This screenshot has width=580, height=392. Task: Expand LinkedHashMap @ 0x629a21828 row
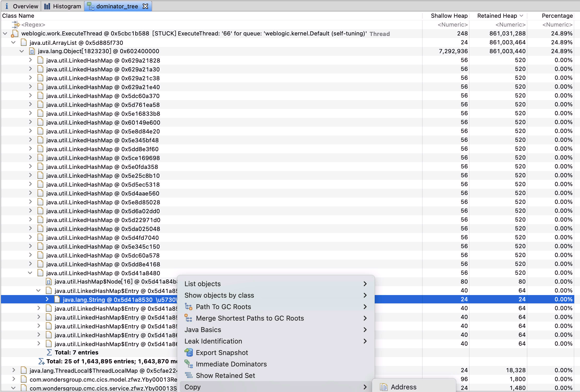coord(30,60)
